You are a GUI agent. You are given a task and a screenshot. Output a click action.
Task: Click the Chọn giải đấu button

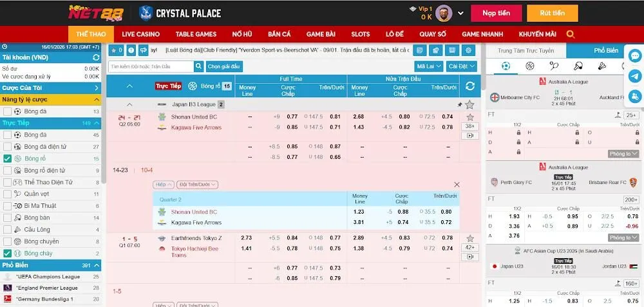point(224,66)
